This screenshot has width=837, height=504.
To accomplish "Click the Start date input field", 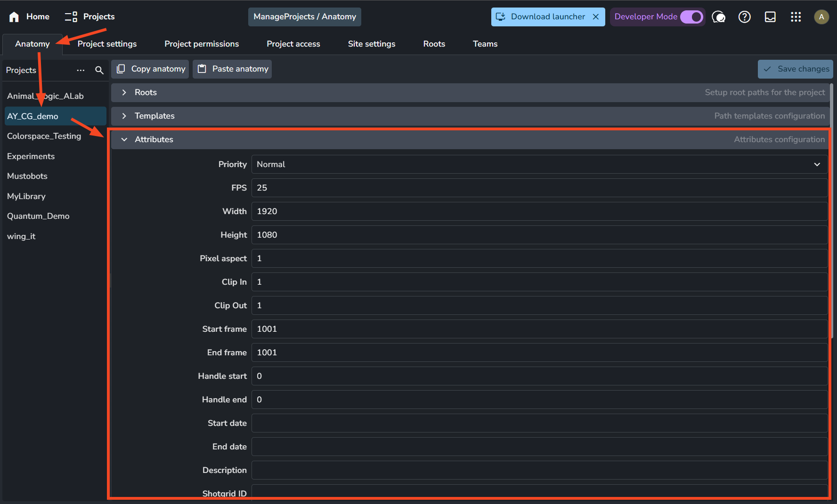I will click(539, 423).
